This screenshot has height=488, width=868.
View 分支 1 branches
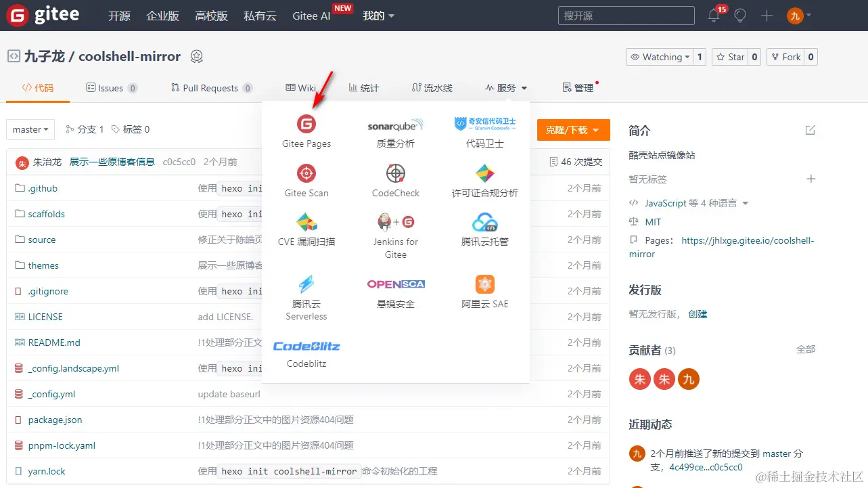coord(85,129)
